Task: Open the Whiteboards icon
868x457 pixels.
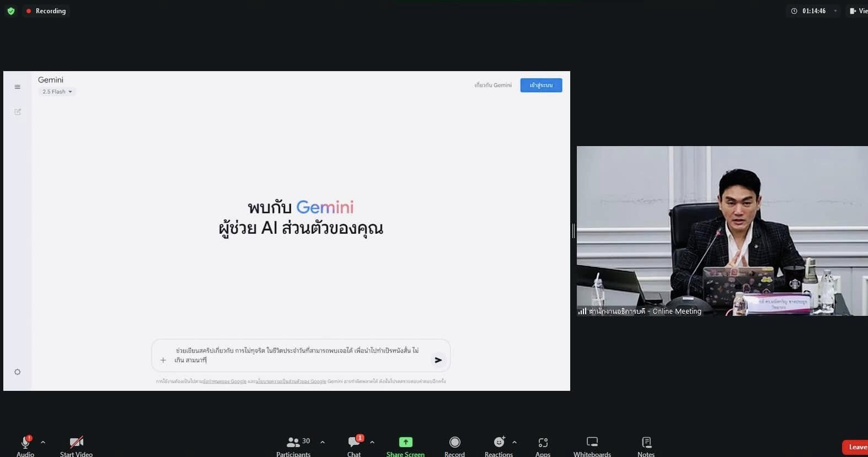Action: (x=592, y=442)
